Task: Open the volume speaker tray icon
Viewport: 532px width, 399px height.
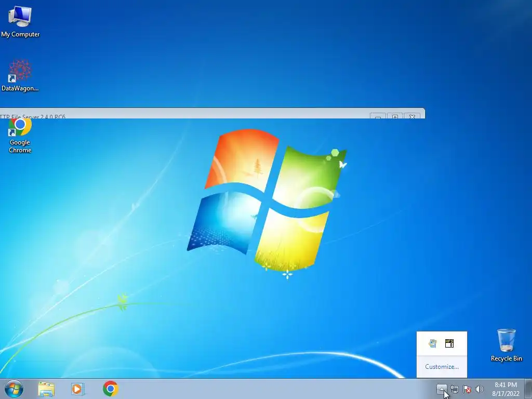Action: (x=480, y=389)
